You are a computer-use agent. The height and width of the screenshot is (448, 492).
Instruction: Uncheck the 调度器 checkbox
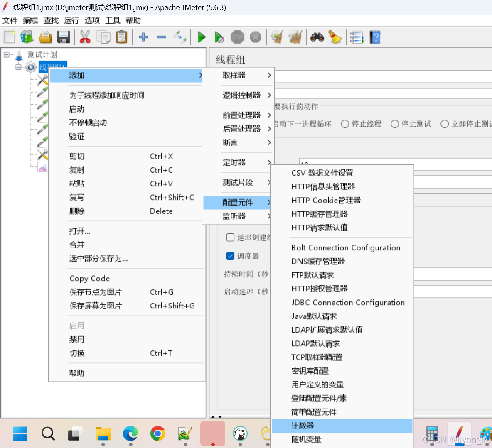(x=230, y=256)
